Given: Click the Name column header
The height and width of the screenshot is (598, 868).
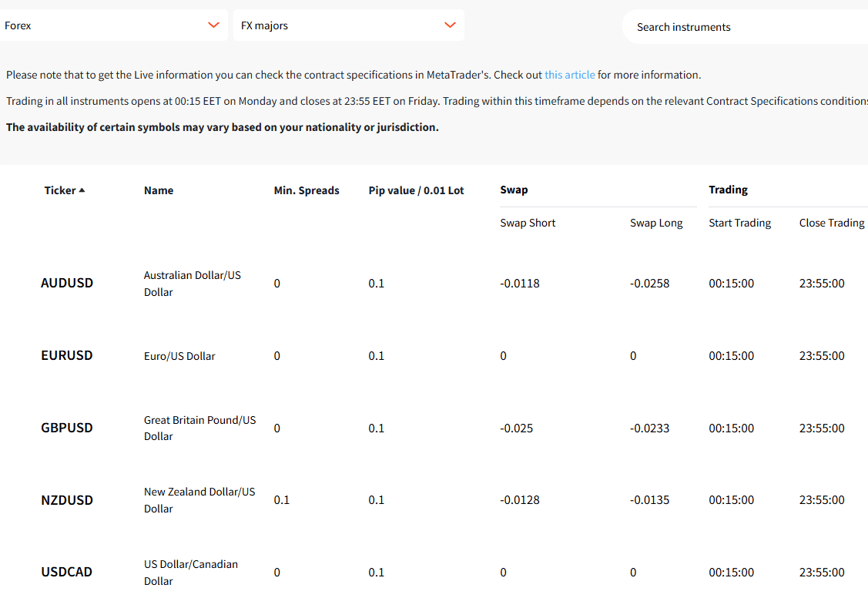Looking at the screenshot, I should (x=159, y=190).
